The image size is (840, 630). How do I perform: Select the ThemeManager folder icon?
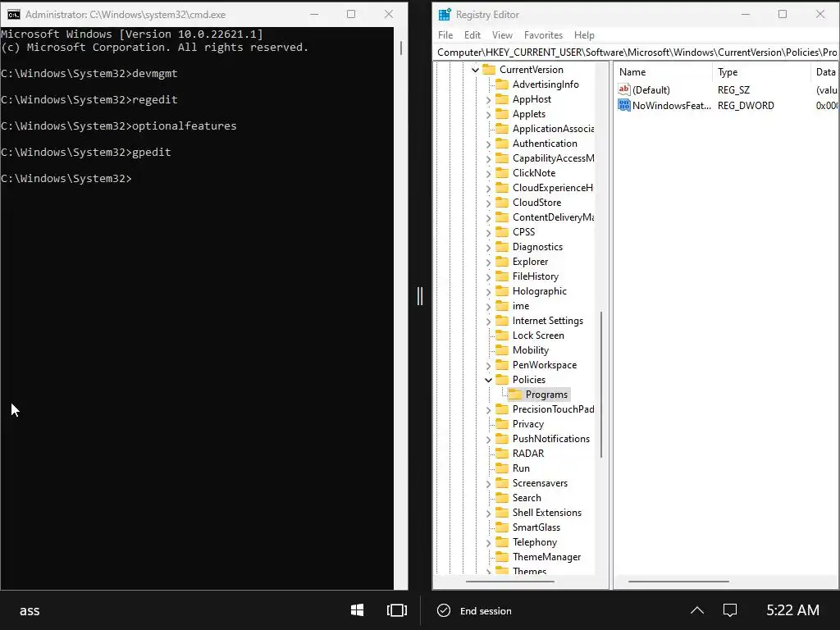coord(502,557)
